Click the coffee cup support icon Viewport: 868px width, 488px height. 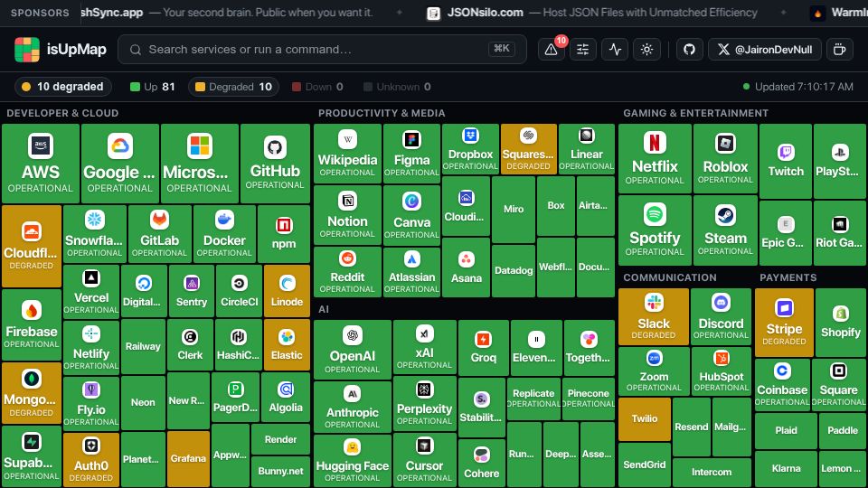point(840,50)
